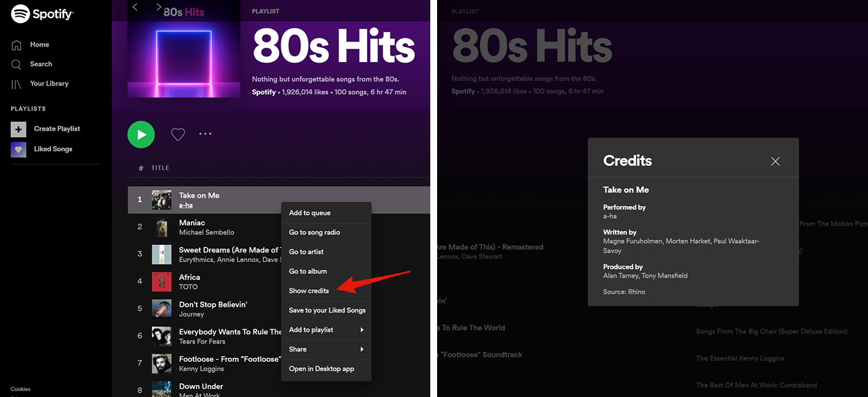The image size is (868, 397).
Task: Click the Cookies link at bottom left
Action: 20,389
